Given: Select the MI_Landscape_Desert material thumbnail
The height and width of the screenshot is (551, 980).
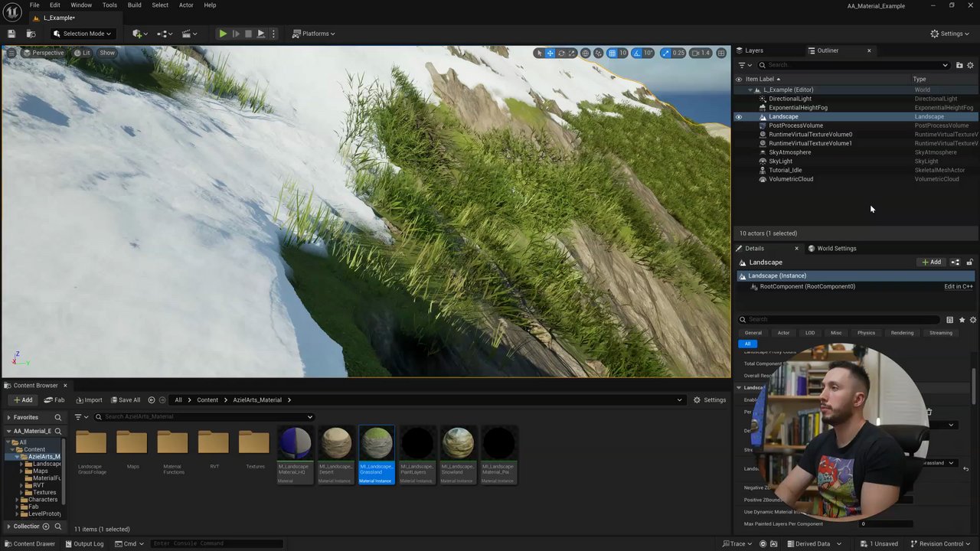Looking at the screenshot, I should click(335, 445).
